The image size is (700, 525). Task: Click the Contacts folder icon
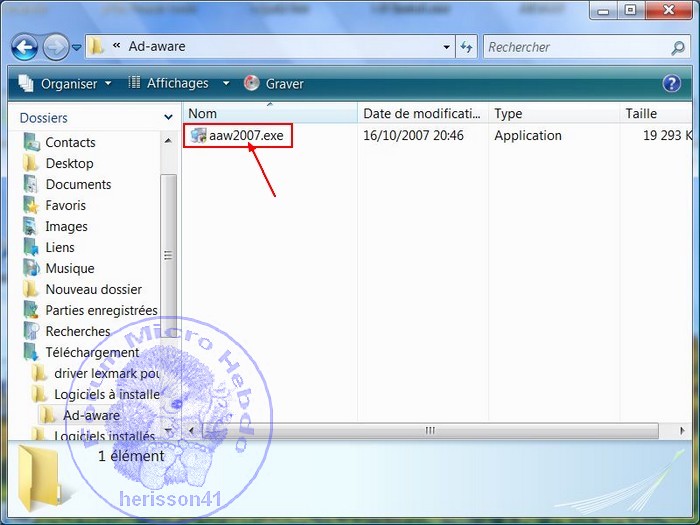[x=32, y=142]
